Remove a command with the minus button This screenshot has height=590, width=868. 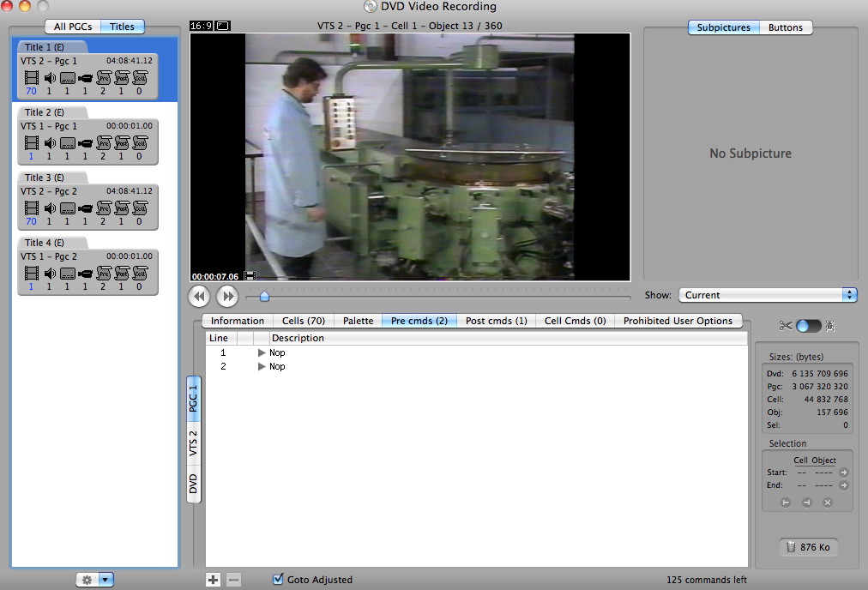point(233,580)
